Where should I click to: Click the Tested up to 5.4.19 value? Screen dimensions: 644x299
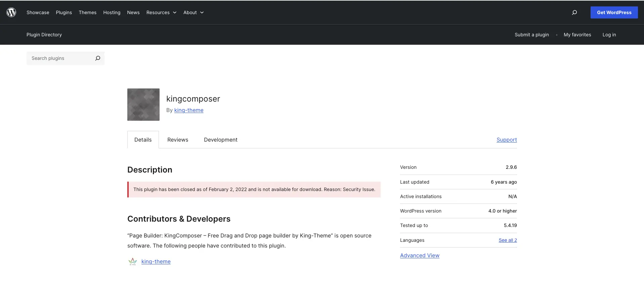(x=510, y=225)
